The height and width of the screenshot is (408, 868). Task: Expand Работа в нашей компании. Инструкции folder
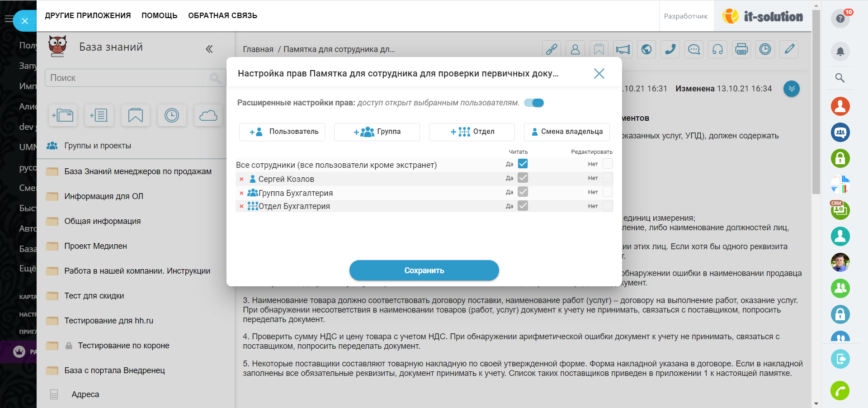[52, 271]
